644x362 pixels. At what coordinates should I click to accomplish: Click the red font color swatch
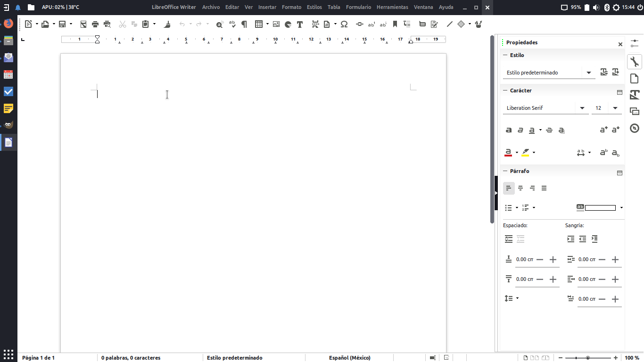pos(508,153)
